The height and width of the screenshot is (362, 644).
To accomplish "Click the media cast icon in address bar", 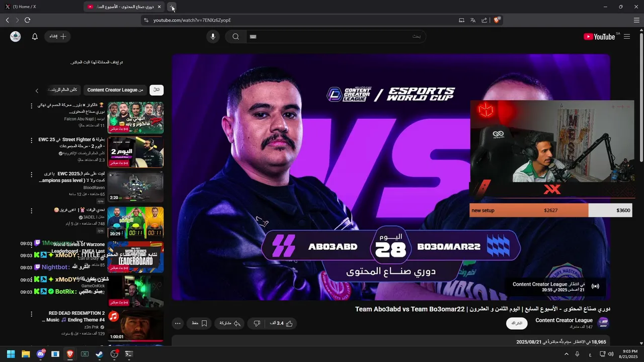I will (x=461, y=20).
